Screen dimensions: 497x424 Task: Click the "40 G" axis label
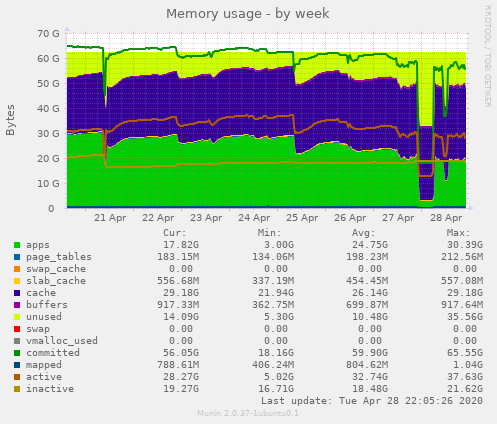coord(48,109)
